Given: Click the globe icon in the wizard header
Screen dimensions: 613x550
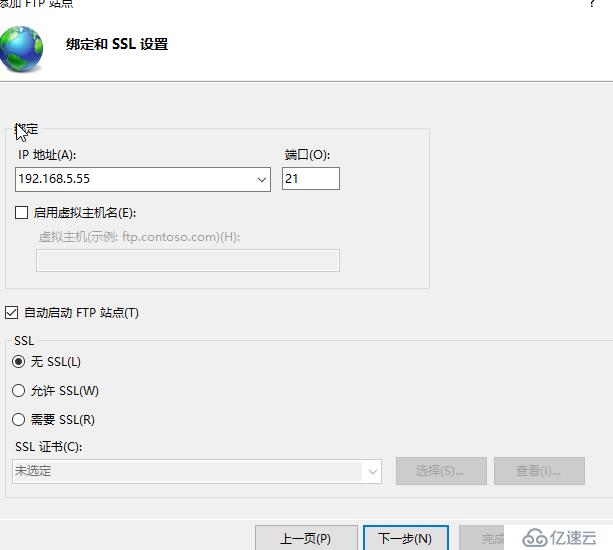Looking at the screenshot, I should point(21,49).
